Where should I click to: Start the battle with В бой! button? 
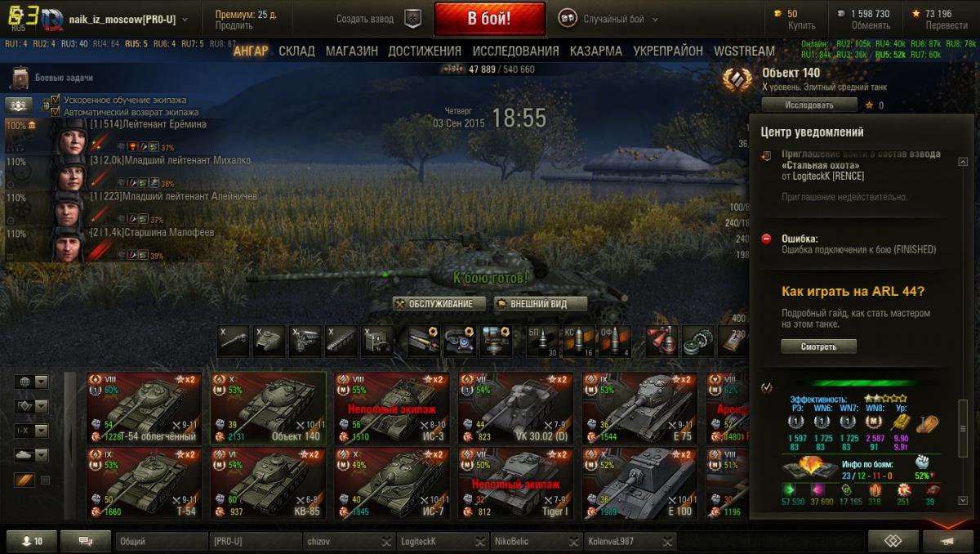(x=490, y=18)
